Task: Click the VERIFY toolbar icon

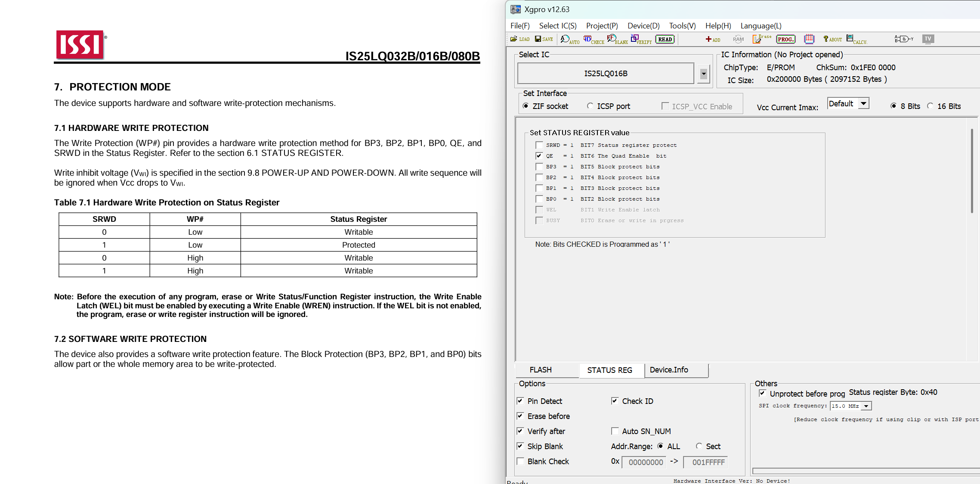Action: coord(640,39)
